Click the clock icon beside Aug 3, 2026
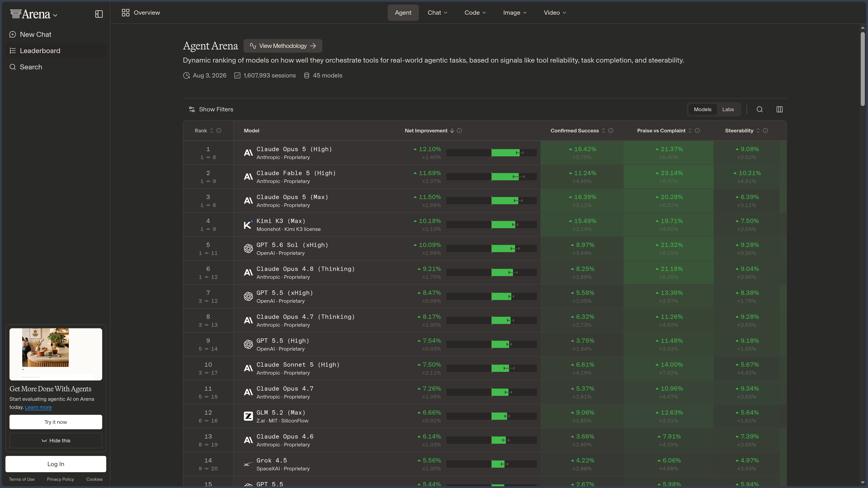 point(186,75)
